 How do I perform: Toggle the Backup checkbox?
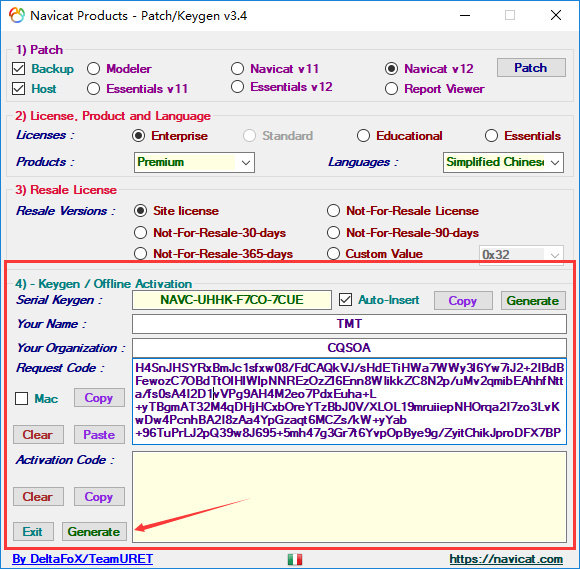pos(18,69)
